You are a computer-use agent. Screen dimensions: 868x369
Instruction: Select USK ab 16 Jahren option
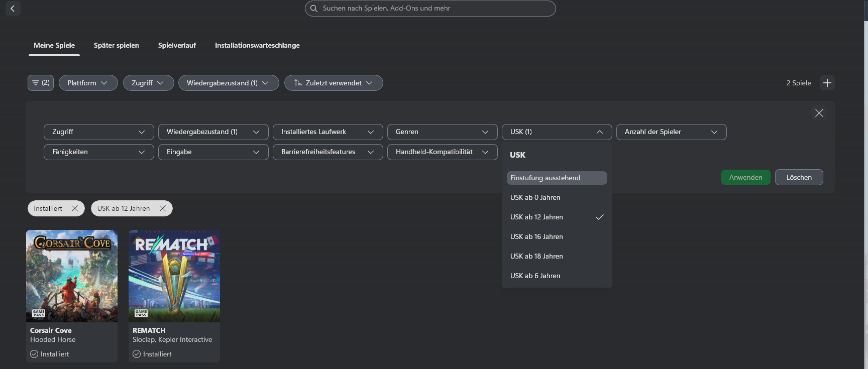pyautogui.click(x=557, y=236)
